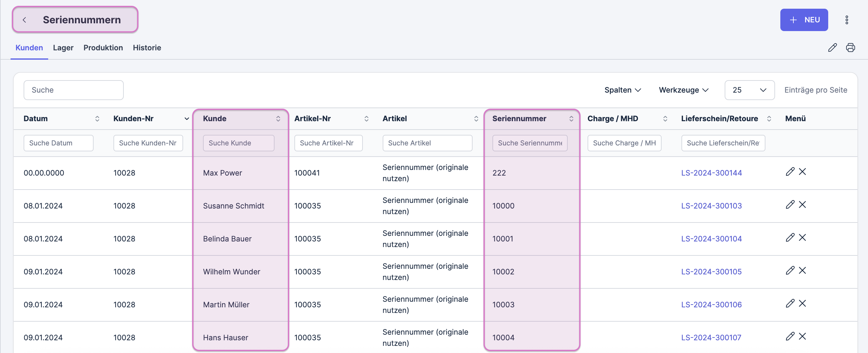
Task: Sort table by the Artikel-Nr column
Action: (366, 119)
